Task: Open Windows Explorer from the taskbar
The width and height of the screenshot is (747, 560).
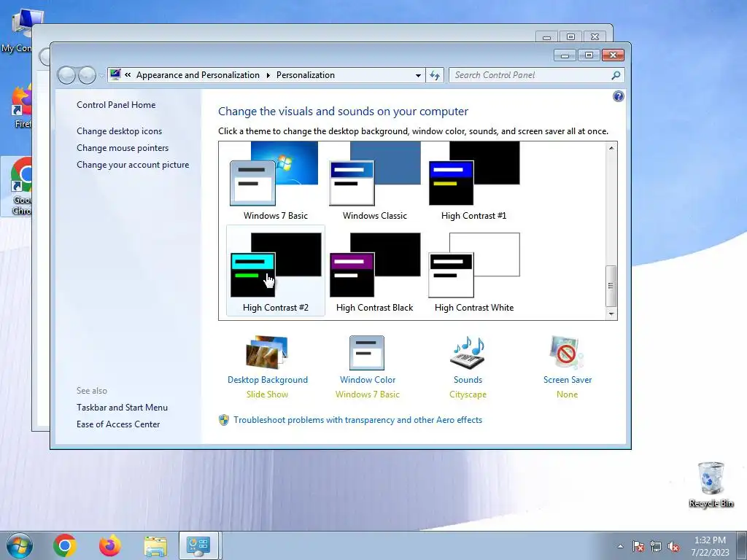Action: 155,546
